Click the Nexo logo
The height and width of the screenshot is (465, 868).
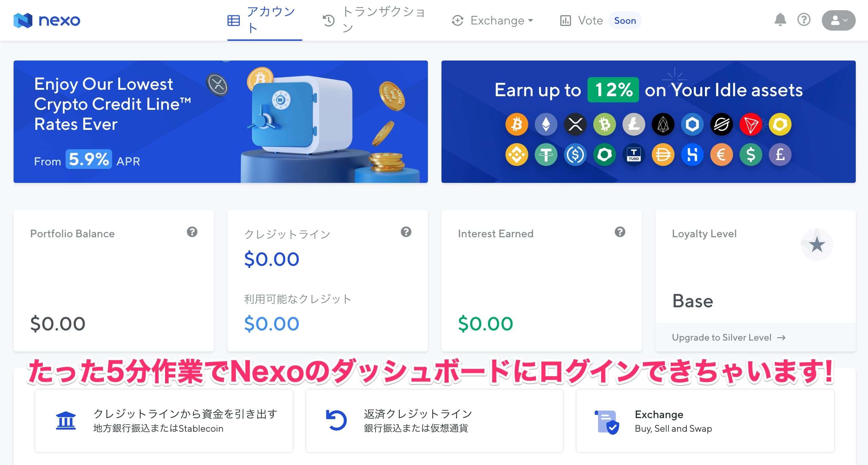click(x=47, y=20)
